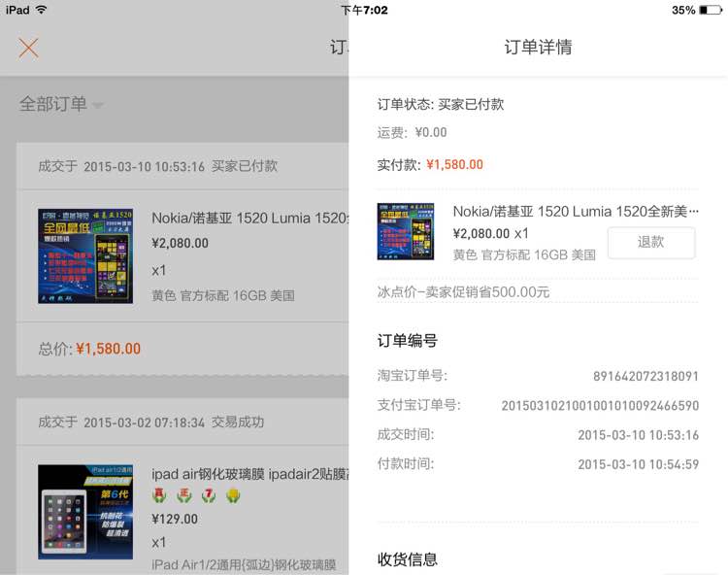Select the ¥129.00 price of ipad film
The height and width of the screenshot is (575, 728).
click(175, 519)
